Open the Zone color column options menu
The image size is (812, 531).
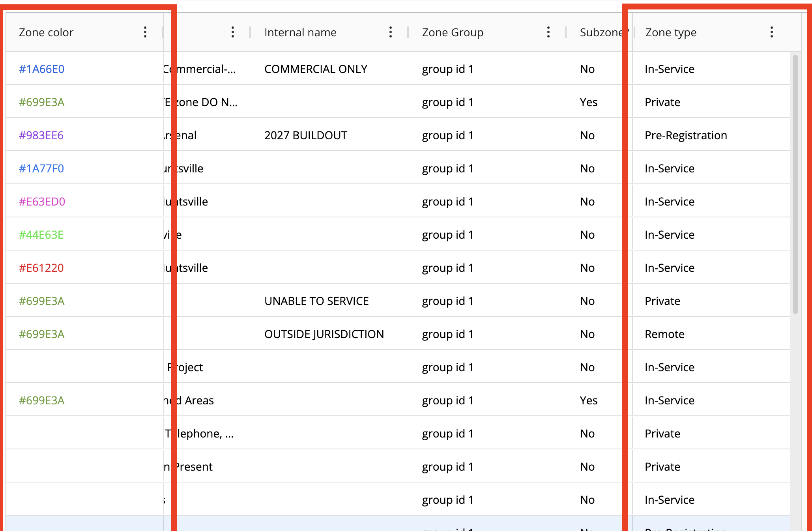click(x=145, y=32)
